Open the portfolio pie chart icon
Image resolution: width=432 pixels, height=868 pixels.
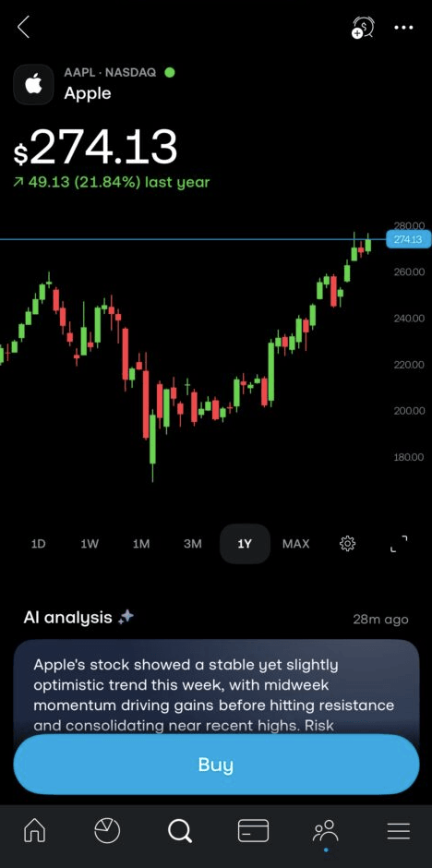tap(107, 830)
